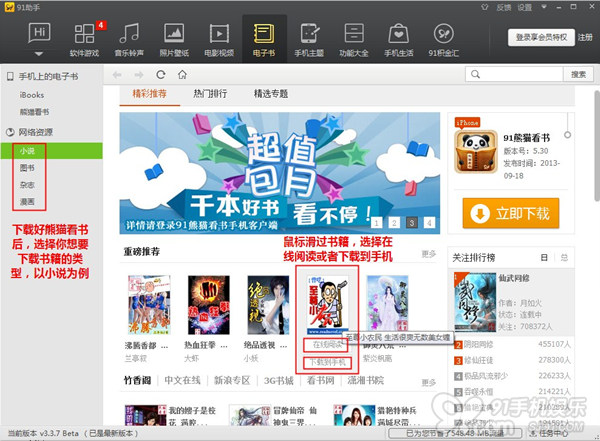Select 竹香阁 source tab
The height and width of the screenshot is (441, 600).
point(137,381)
